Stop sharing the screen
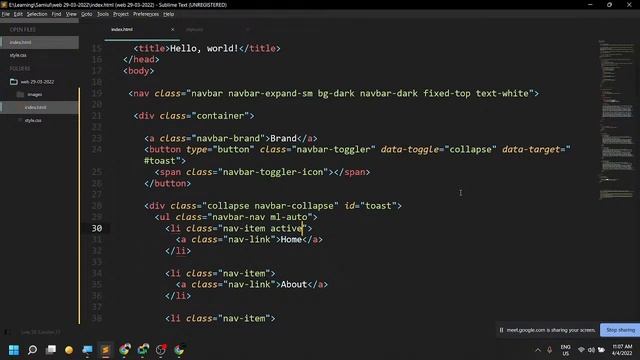Screen dimensions: 640x360 coord(620,330)
